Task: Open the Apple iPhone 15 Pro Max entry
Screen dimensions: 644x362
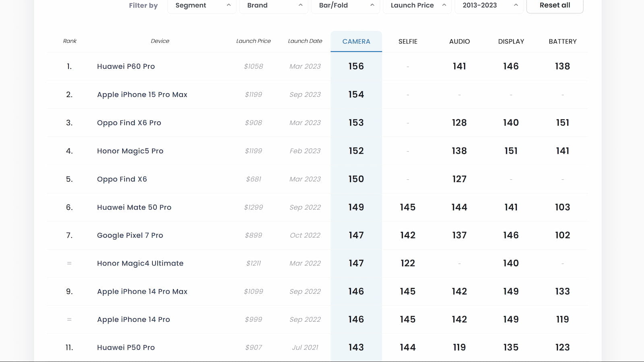Action: point(142,95)
